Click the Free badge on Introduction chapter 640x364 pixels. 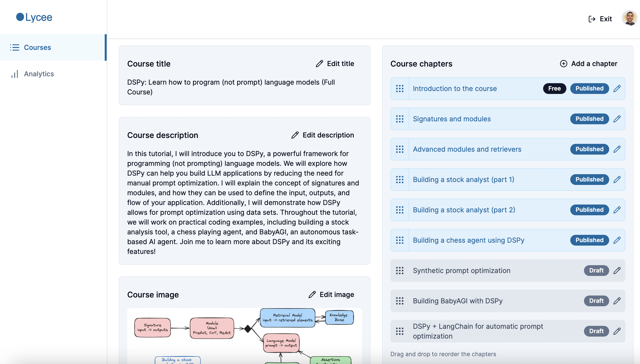[x=554, y=89]
